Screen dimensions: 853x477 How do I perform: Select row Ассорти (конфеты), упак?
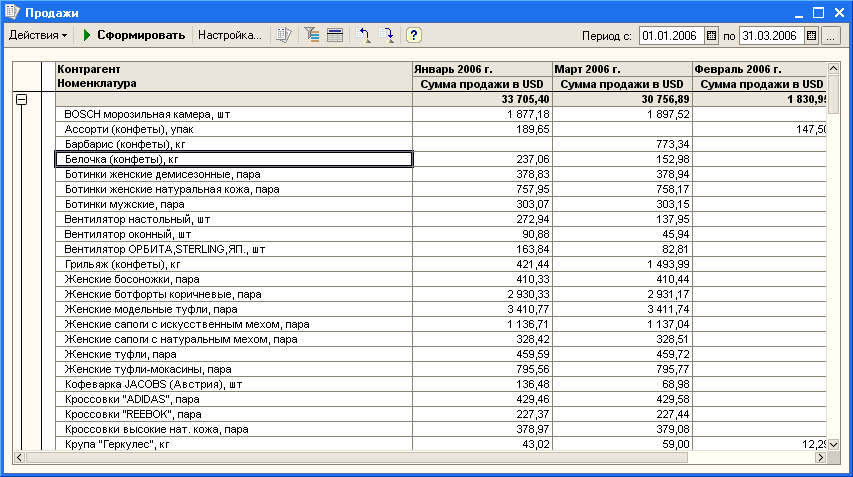pyautogui.click(x=234, y=129)
